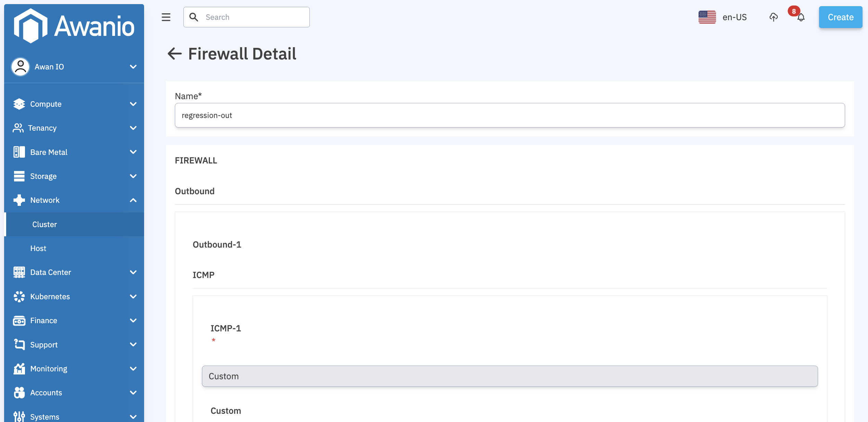Click the Name input field
Image resolution: width=868 pixels, height=422 pixels.
(510, 115)
